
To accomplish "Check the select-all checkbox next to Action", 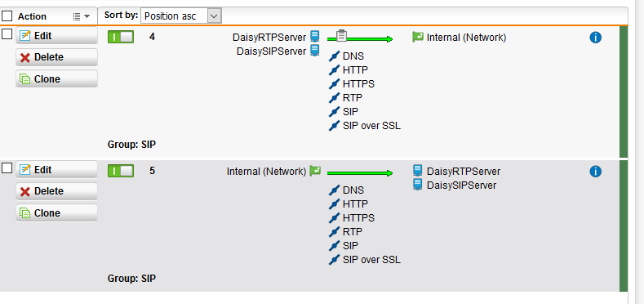I will click(x=7, y=16).
